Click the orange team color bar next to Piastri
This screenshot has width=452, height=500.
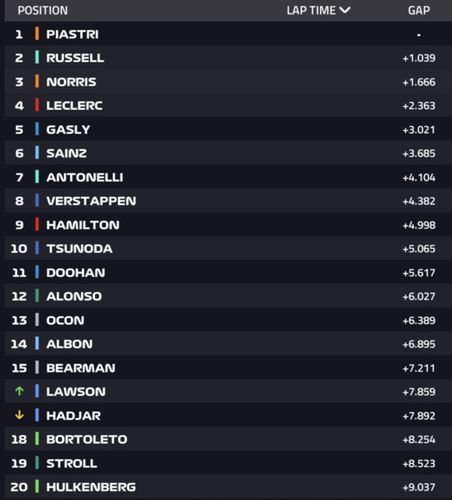pos(37,34)
